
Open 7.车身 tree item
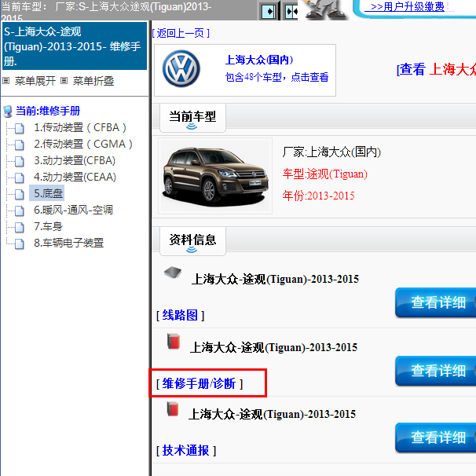48,226
